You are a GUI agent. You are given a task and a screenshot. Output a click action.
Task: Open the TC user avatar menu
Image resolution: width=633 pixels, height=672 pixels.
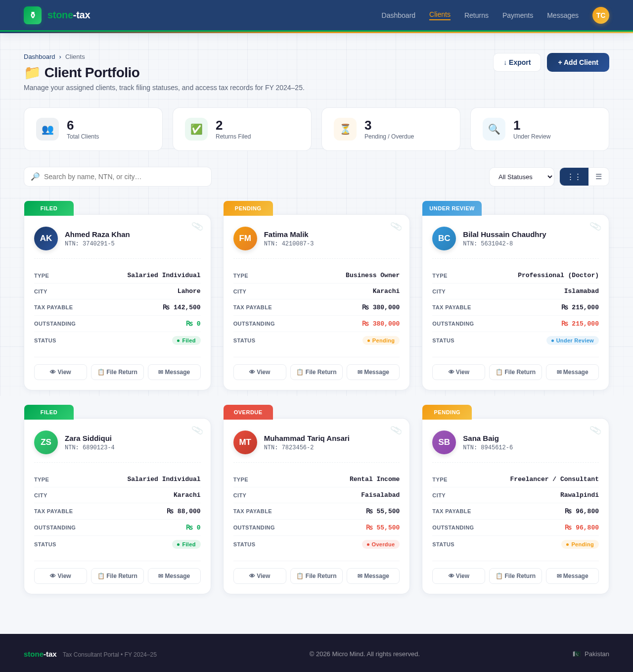pos(600,15)
